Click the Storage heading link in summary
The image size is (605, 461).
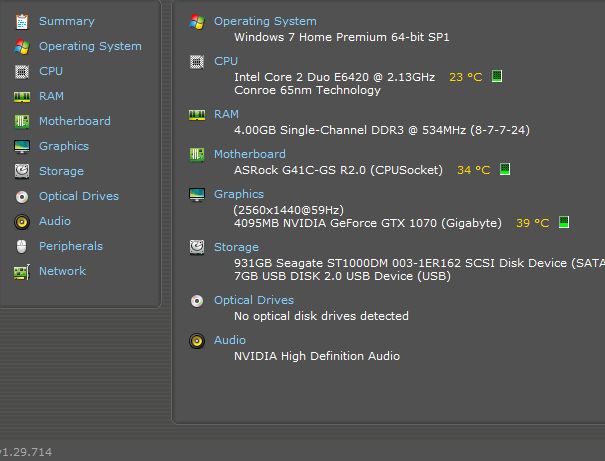237,247
